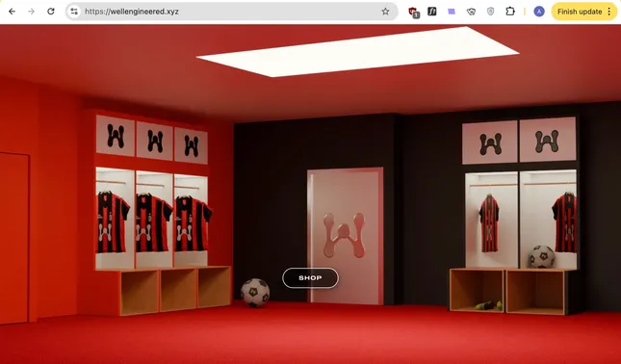Screen dimensions: 621x364
Task: Open the Extensions puzzle-piece menu
Action: (510, 12)
